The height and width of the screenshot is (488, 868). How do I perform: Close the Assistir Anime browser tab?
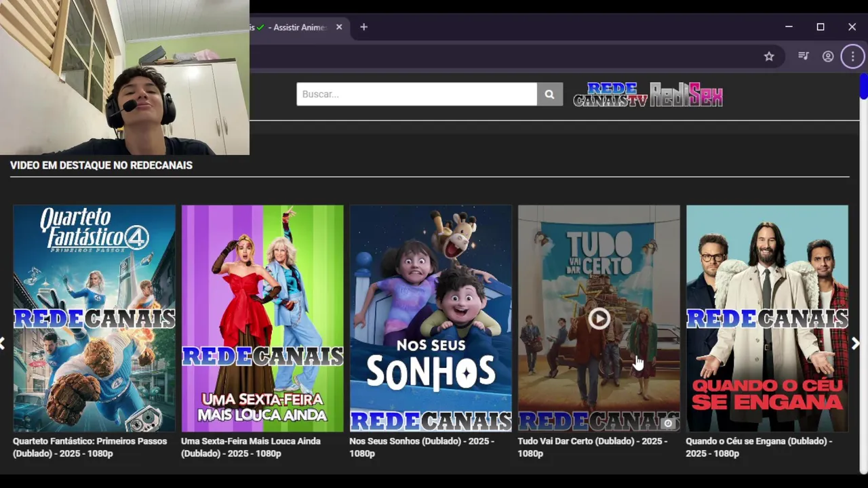coord(339,27)
